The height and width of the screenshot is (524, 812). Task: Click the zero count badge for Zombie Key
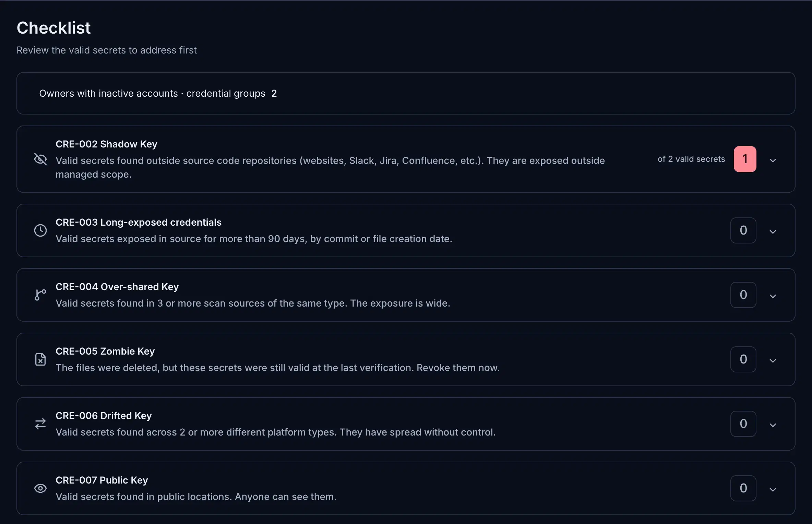click(743, 359)
